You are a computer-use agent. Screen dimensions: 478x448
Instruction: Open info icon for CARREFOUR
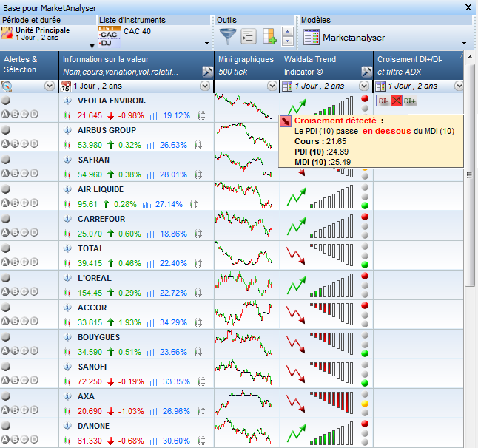click(67, 219)
